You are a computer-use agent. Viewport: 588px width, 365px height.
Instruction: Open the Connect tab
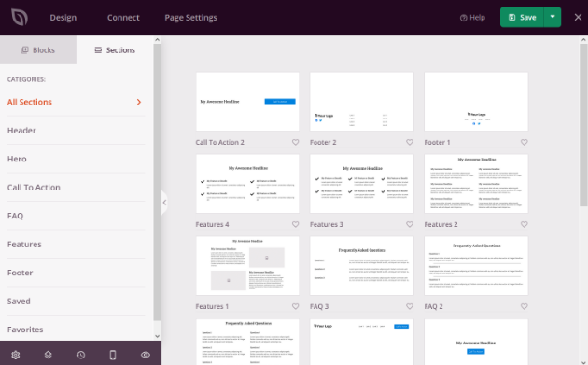coord(123,18)
